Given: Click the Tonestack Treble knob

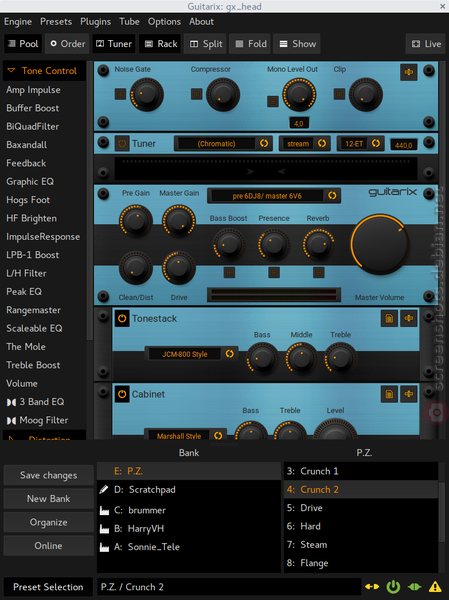Looking at the screenshot, I should pyautogui.click(x=341, y=358).
